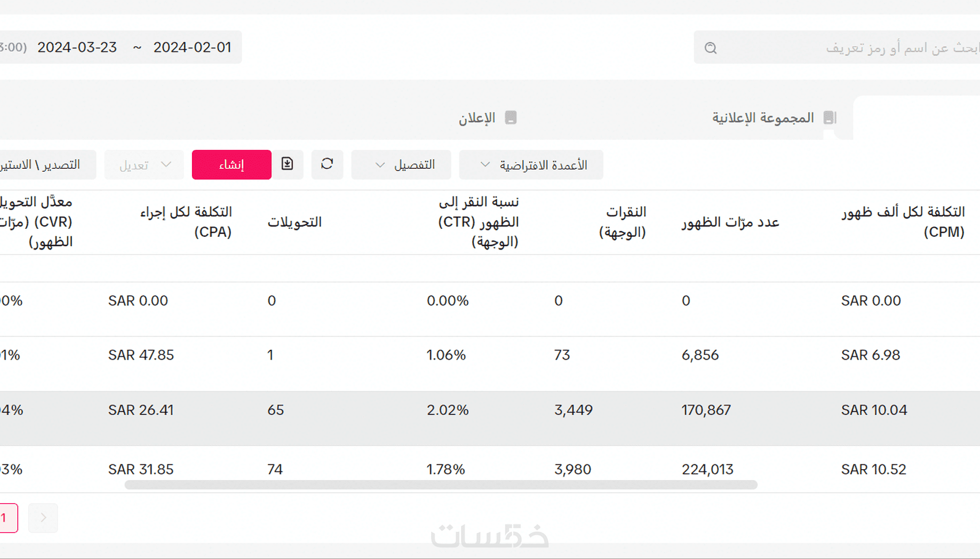Click the icon on the الإعلان tab
This screenshot has height=559, width=980.
tap(511, 118)
